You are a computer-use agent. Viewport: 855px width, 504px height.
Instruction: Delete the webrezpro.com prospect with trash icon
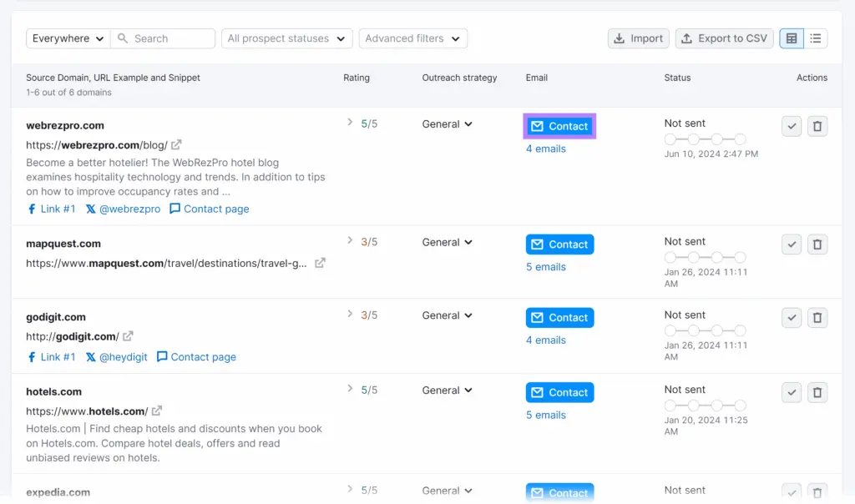pos(817,126)
